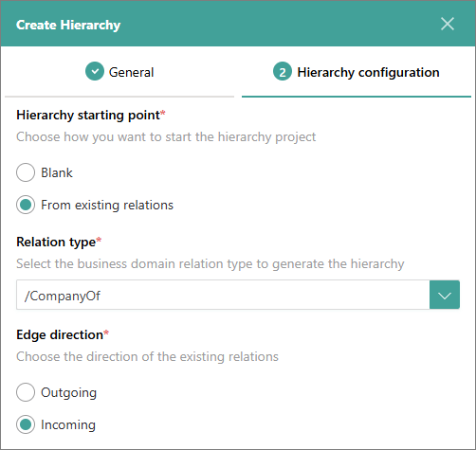This screenshot has width=476, height=450.
Task: Go back to the General tab
Action: coord(119,72)
